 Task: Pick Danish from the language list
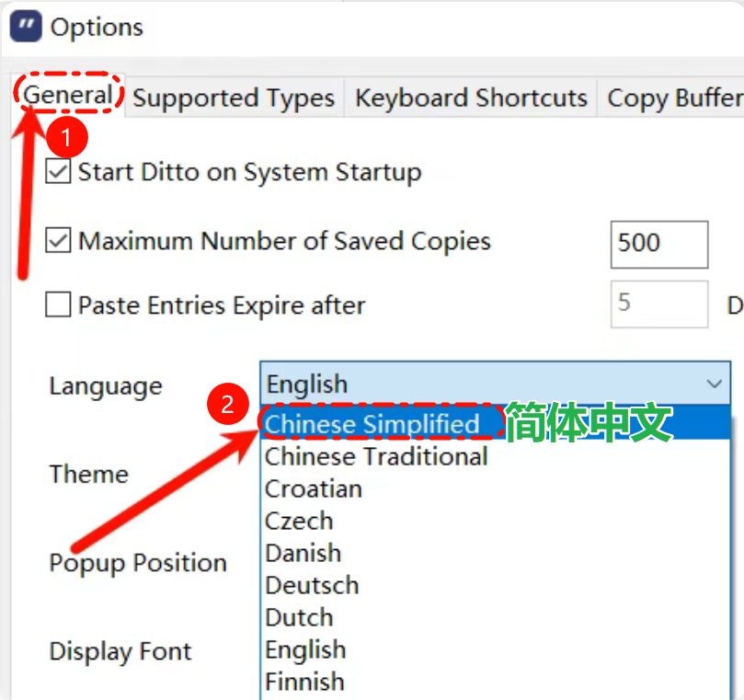click(495, 553)
